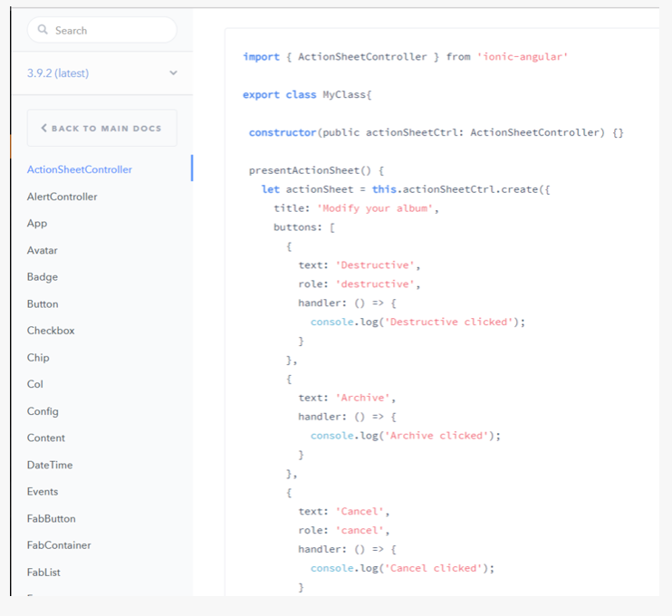Open DateTime in the sidebar

click(x=50, y=465)
